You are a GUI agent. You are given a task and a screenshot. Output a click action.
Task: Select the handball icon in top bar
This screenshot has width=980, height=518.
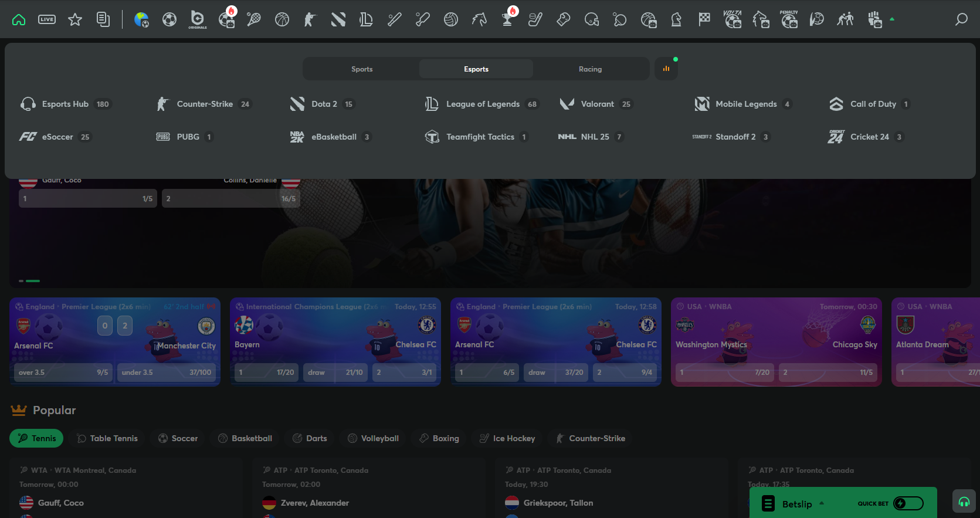click(817, 20)
